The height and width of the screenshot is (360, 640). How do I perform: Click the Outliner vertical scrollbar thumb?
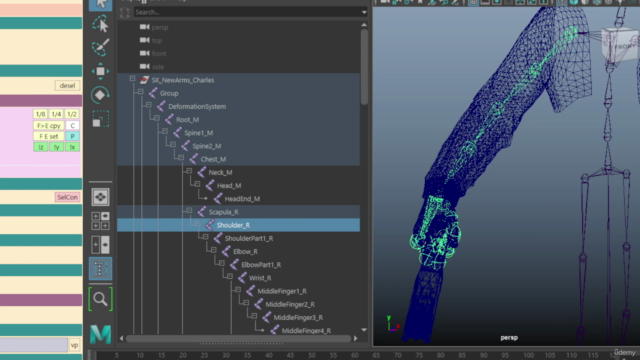click(364, 67)
